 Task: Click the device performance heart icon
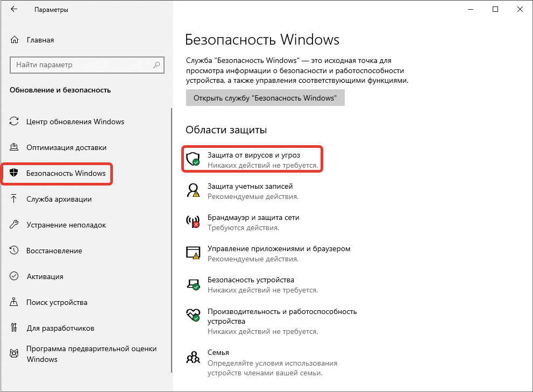tap(193, 315)
